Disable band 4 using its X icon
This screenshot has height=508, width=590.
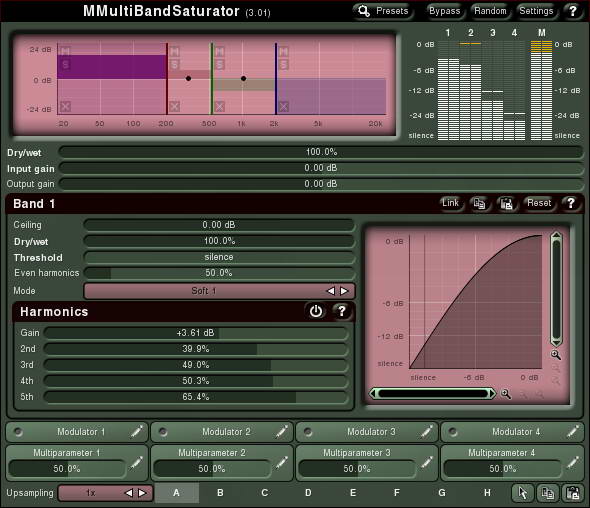pyautogui.click(x=284, y=106)
